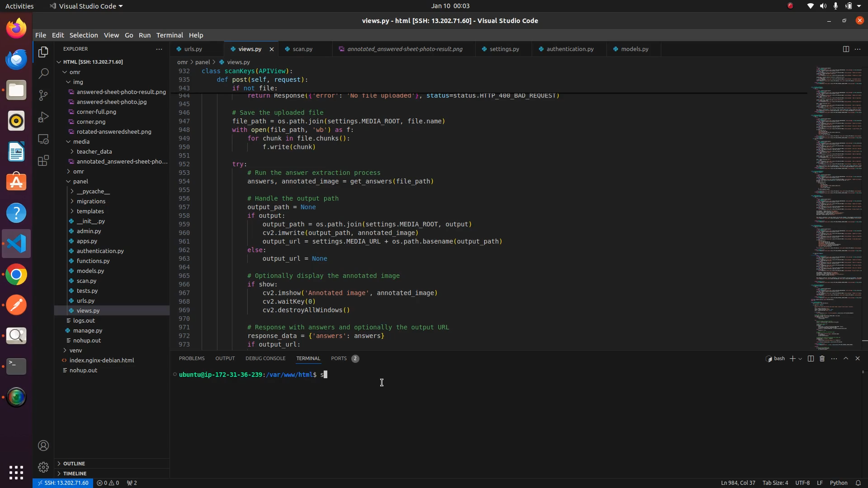Screen dimensions: 868x488
Task: Expand the OUTLINE section
Action: pyautogui.click(x=74, y=464)
